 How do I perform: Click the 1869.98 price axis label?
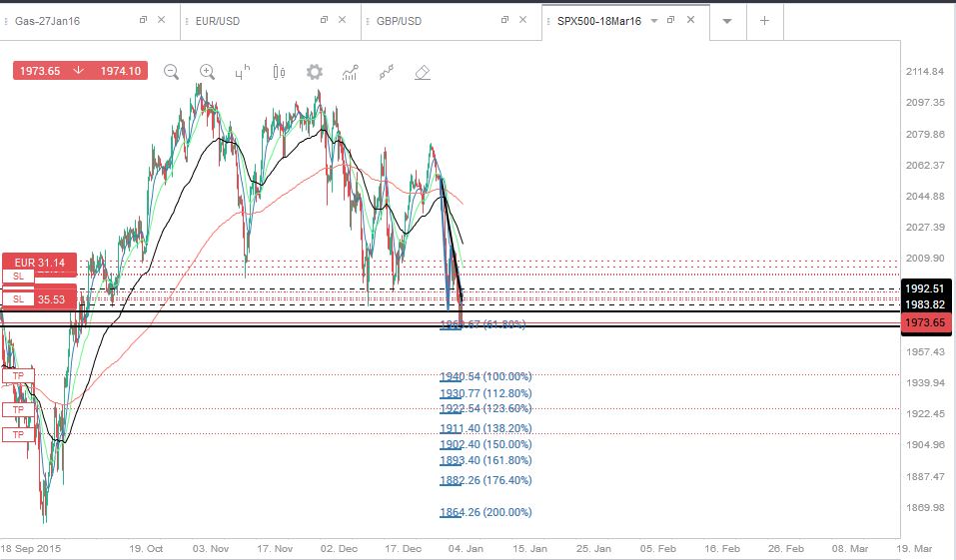click(925, 508)
